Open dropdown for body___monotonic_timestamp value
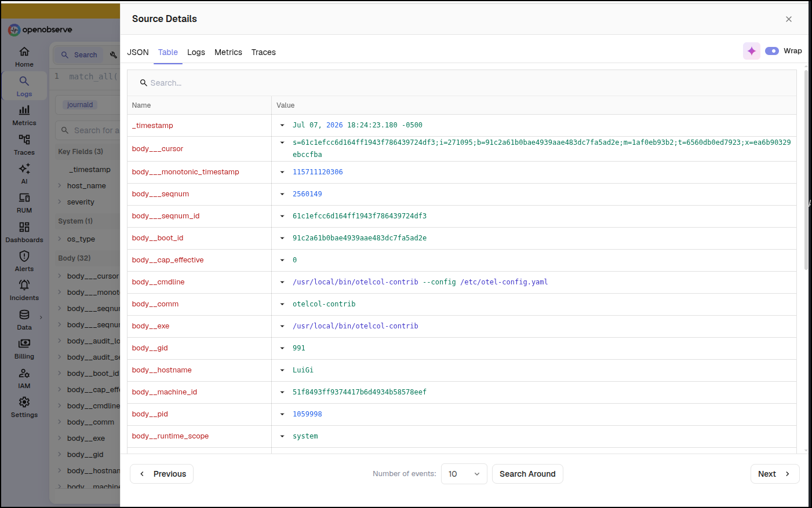 tap(282, 172)
